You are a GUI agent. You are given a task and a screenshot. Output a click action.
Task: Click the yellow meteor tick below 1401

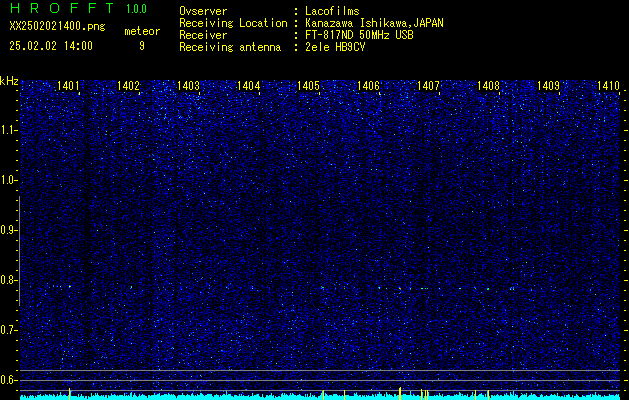tap(69, 394)
